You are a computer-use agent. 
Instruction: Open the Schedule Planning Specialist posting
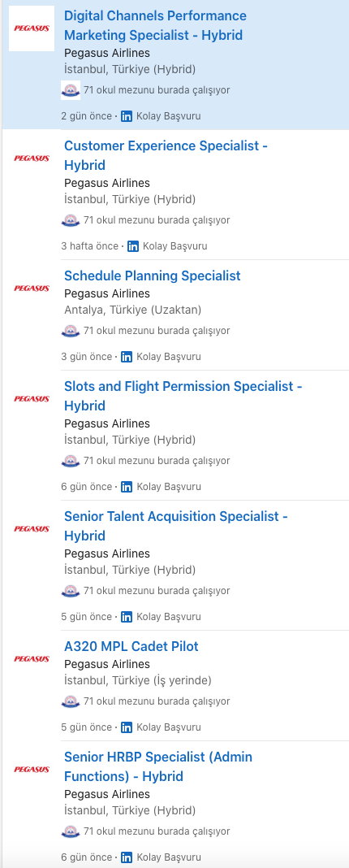point(152,276)
